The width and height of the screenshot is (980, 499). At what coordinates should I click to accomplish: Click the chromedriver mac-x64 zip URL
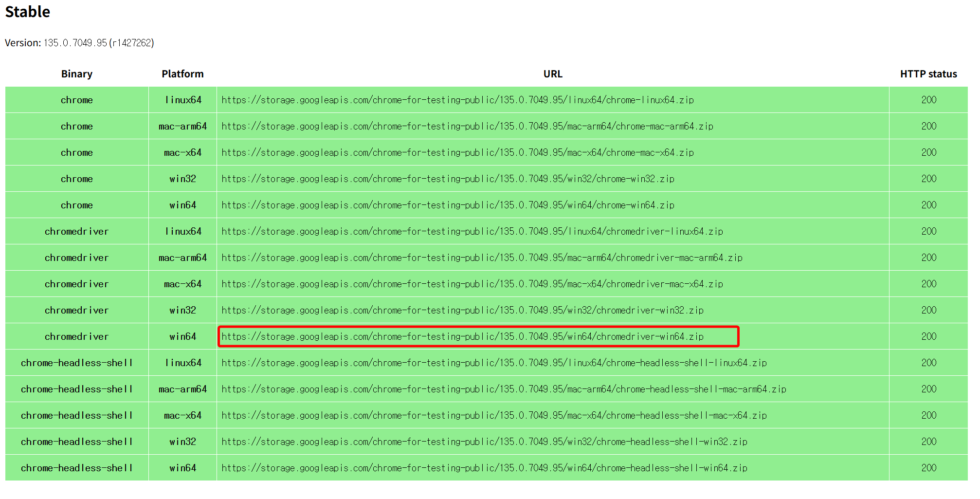coord(472,284)
